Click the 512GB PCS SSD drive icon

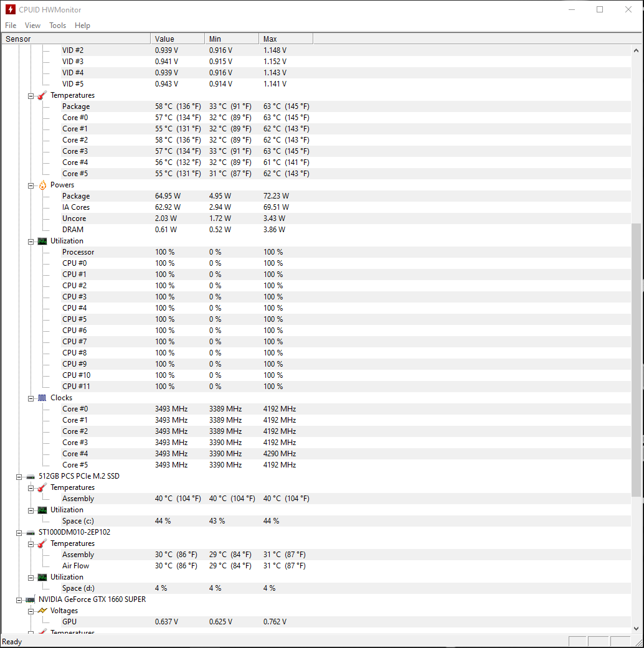tap(30, 476)
